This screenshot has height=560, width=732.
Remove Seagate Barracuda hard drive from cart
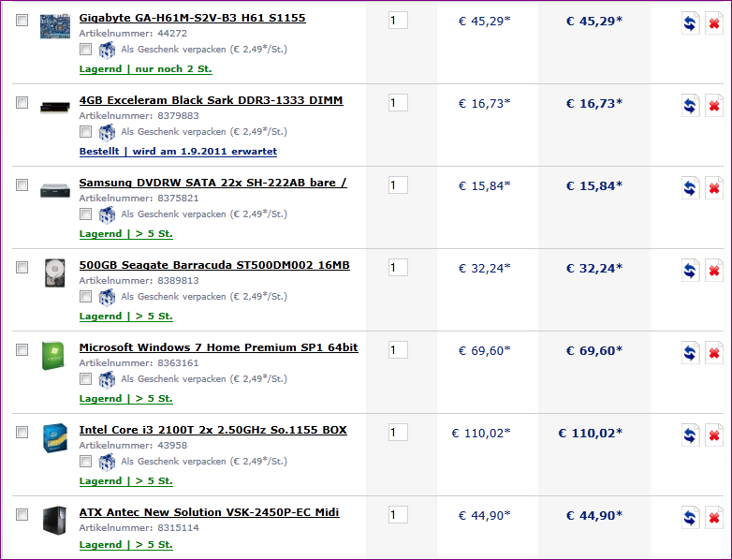pyautogui.click(x=714, y=271)
